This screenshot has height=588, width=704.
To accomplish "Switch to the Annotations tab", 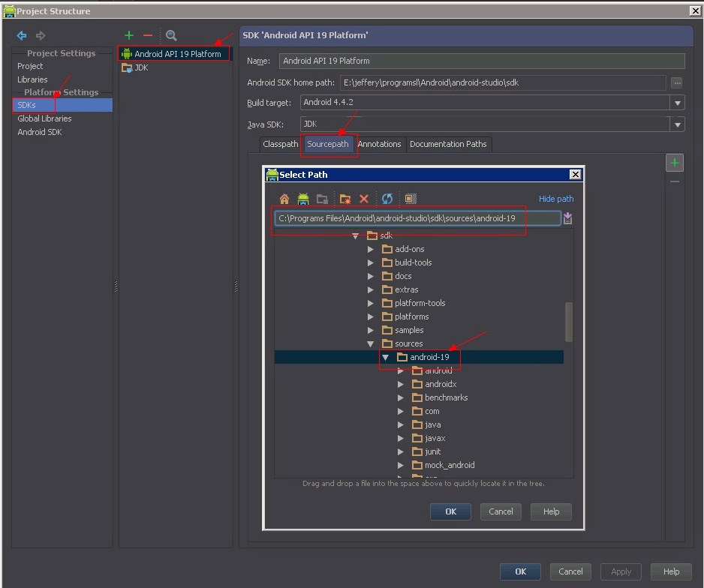I will [379, 144].
